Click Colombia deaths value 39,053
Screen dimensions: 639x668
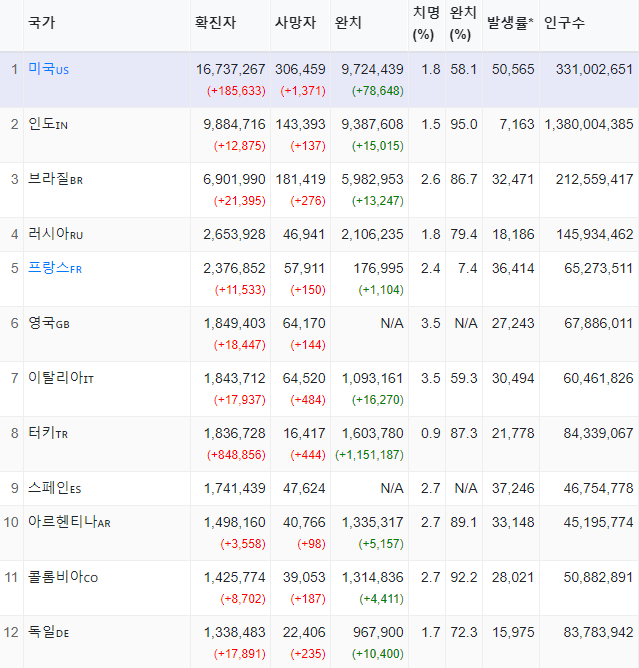click(304, 577)
